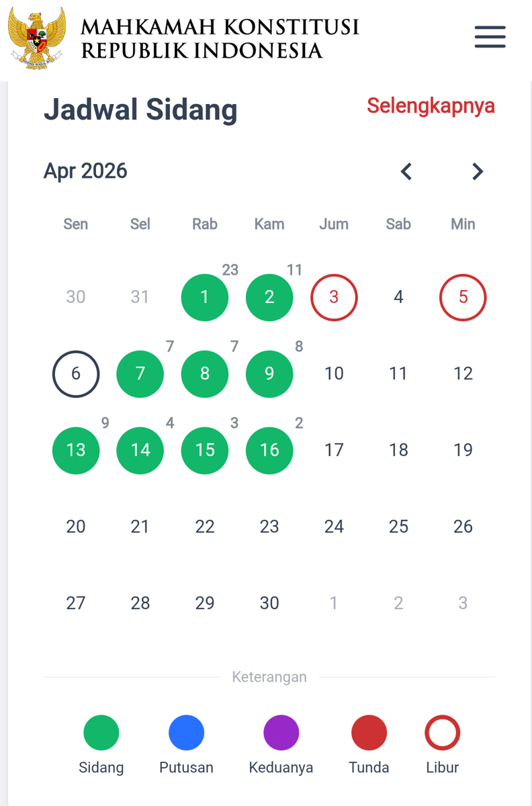Click the Jadwal Sidang heading
532x806 pixels.
click(x=140, y=109)
